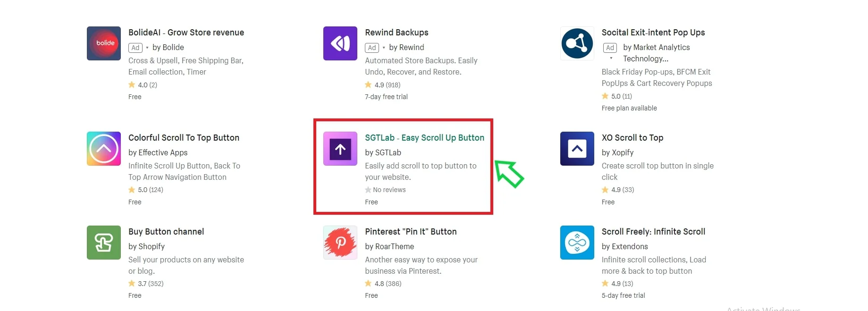Open the Ad details dropdown for Rewind Backups
This screenshot has height=311, width=868.
pyautogui.click(x=383, y=48)
